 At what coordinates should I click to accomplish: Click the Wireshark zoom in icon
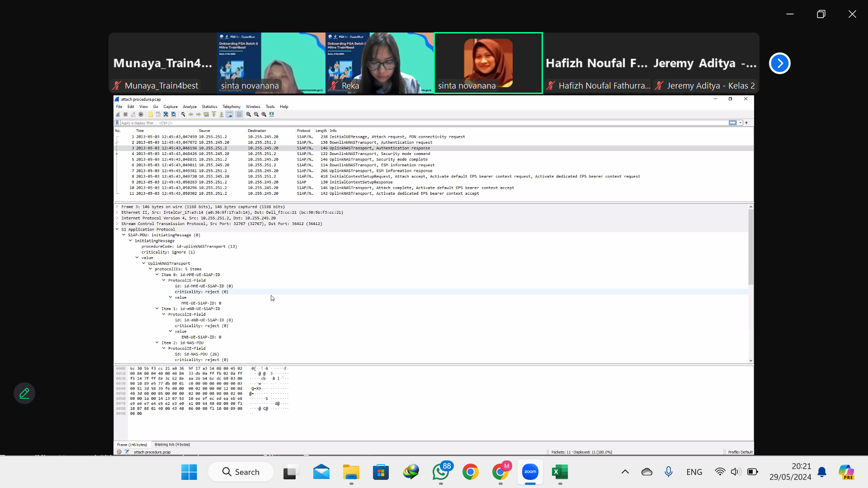coord(248,114)
